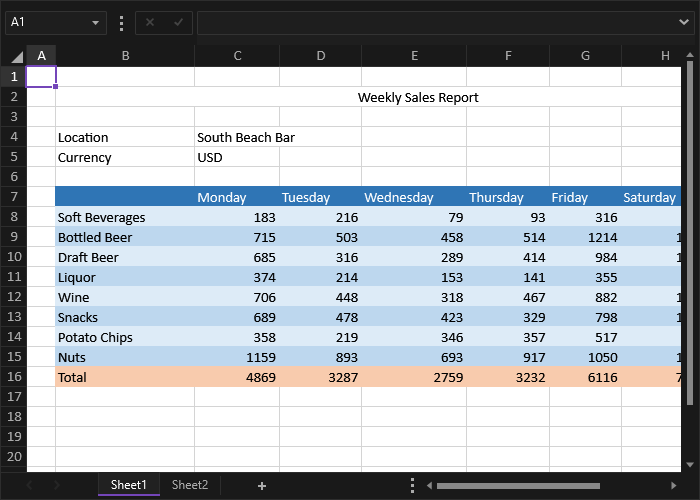Select column E header
The image size is (700, 500).
(414, 56)
